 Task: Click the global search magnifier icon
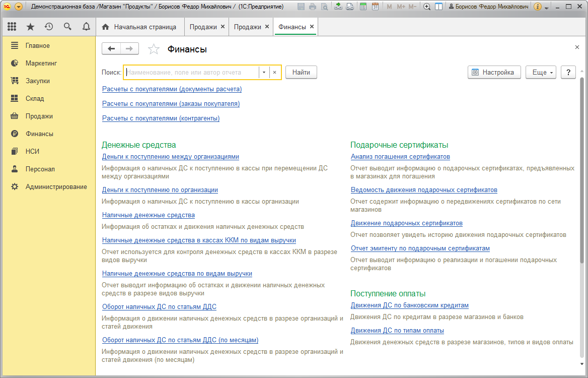pyautogui.click(x=67, y=27)
